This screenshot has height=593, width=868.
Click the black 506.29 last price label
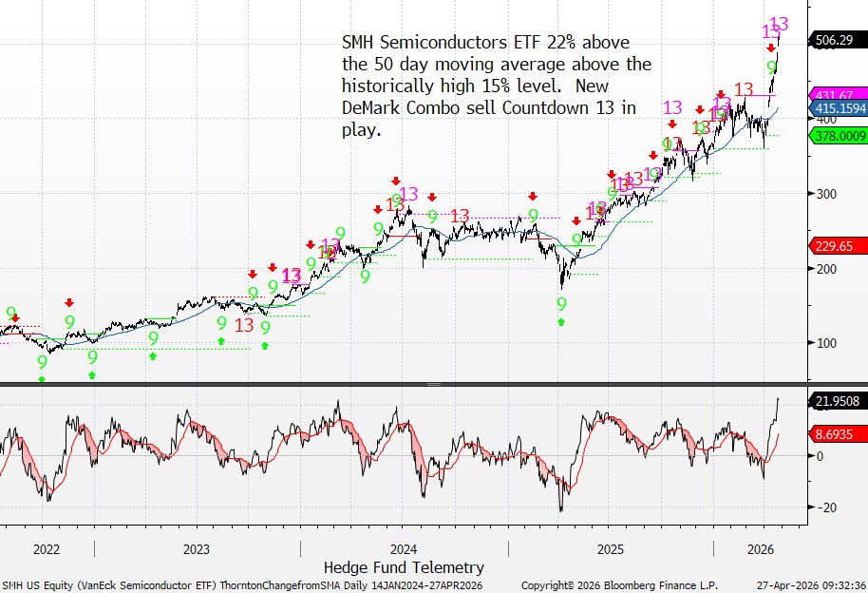(x=836, y=40)
